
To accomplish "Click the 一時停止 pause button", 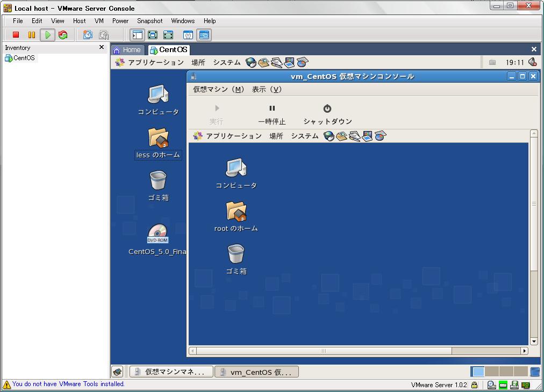I will [272, 115].
